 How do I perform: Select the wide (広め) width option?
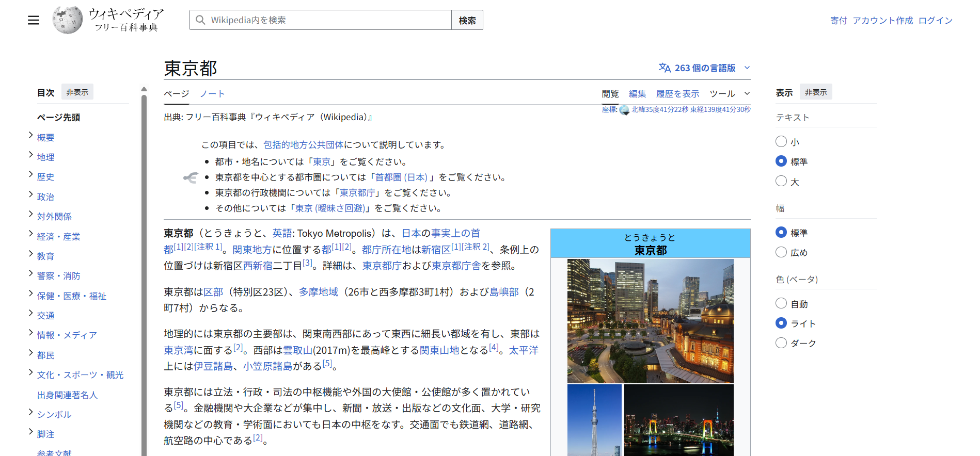click(x=781, y=252)
